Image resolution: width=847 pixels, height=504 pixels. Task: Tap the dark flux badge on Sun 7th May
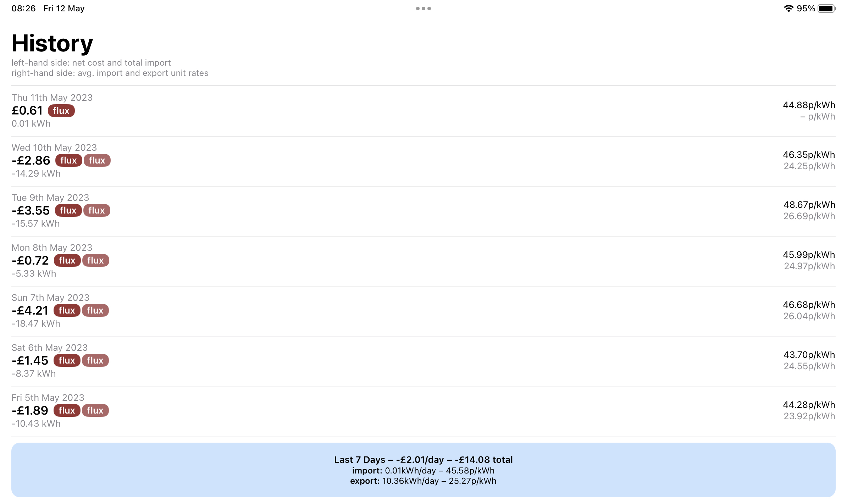(x=67, y=310)
